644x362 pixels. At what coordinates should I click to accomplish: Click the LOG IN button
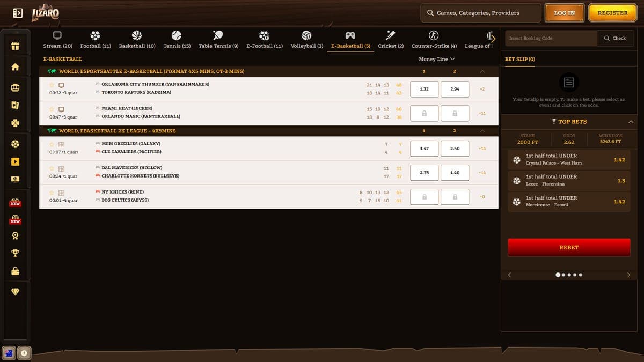564,13
